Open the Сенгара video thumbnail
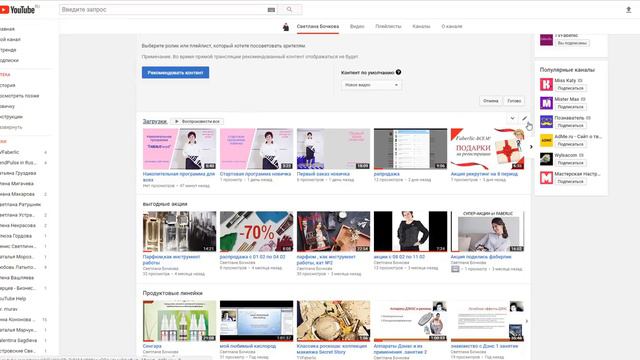 click(x=179, y=321)
